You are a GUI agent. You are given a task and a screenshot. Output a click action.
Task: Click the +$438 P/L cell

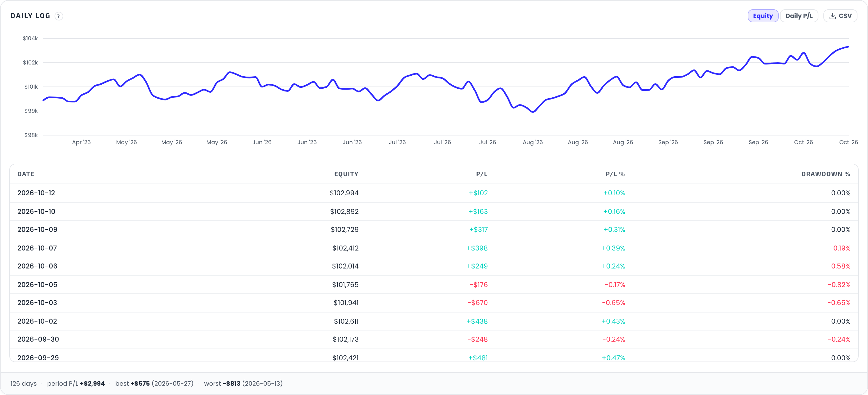pyautogui.click(x=477, y=321)
